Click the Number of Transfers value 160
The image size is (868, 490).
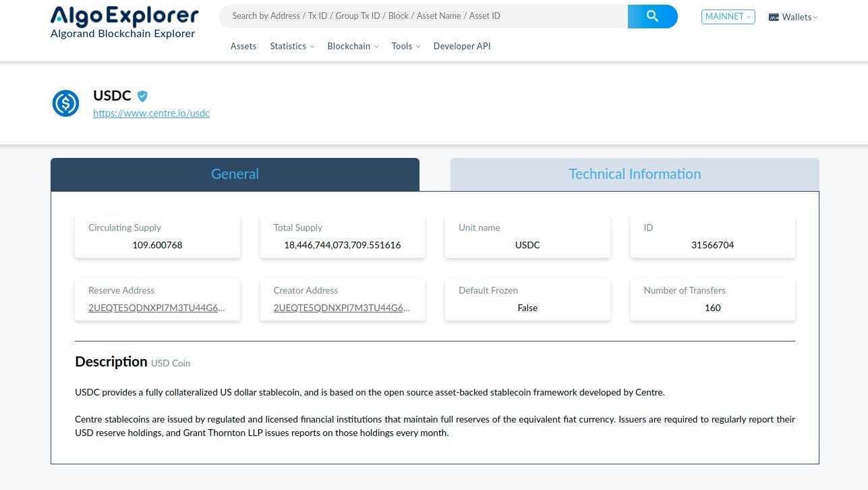click(713, 308)
